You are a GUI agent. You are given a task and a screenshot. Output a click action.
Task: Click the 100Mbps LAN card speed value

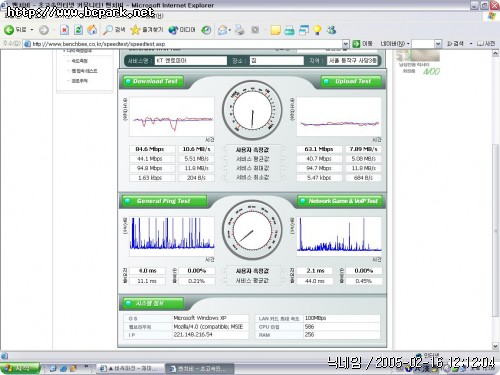315,318
